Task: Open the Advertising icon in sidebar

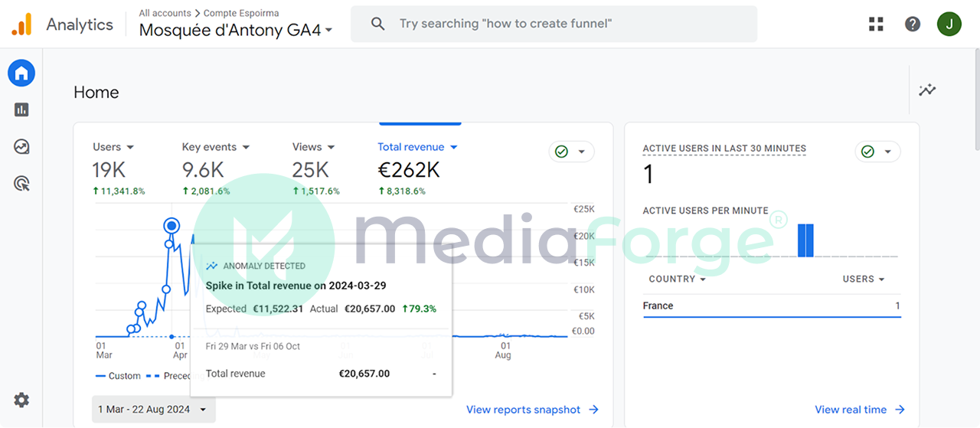Action: pos(21,184)
